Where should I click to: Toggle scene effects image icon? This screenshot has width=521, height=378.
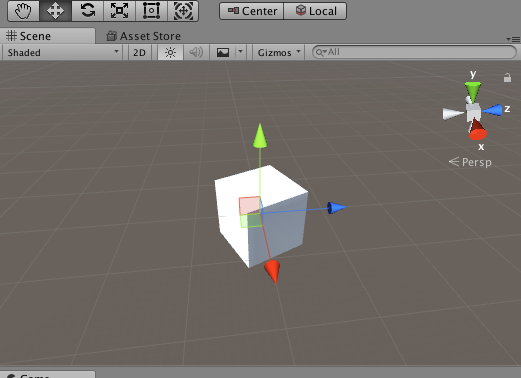point(223,52)
